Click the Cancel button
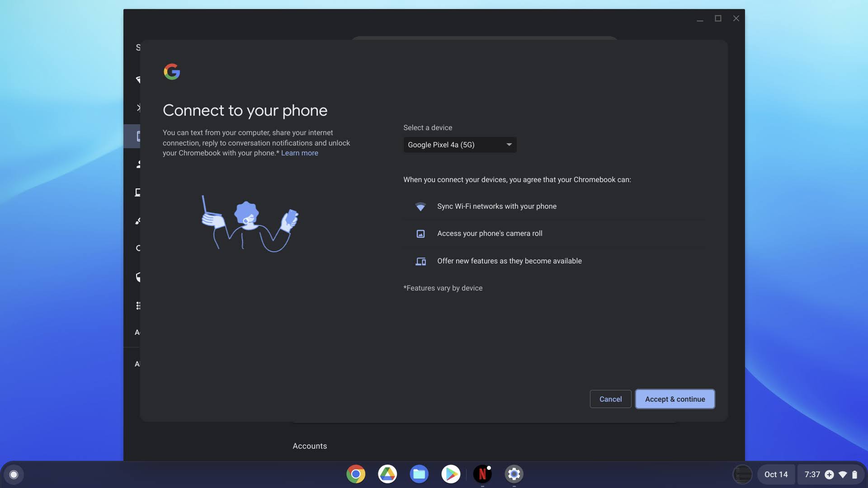Screen dimensions: 868x488 pos(610,399)
